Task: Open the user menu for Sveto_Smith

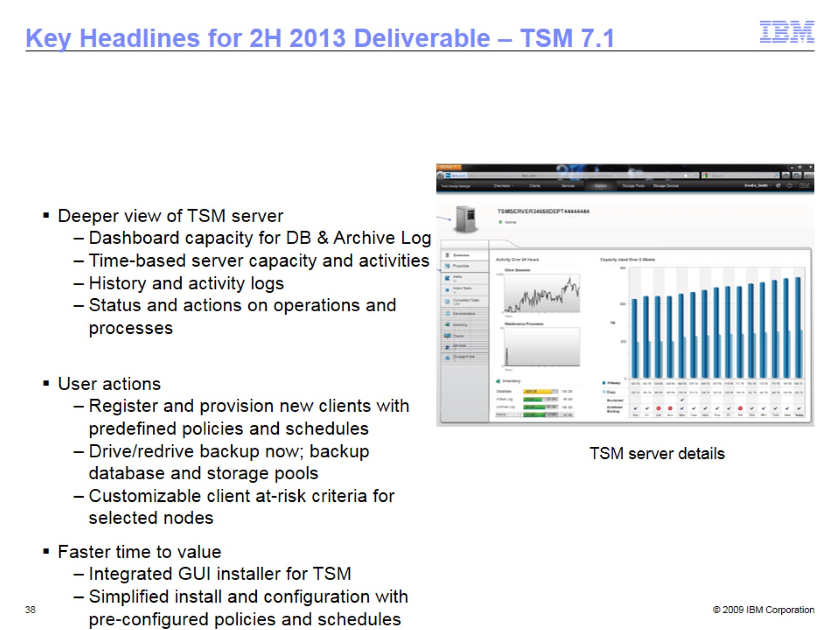Action: pyautogui.click(x=758, y=185)
